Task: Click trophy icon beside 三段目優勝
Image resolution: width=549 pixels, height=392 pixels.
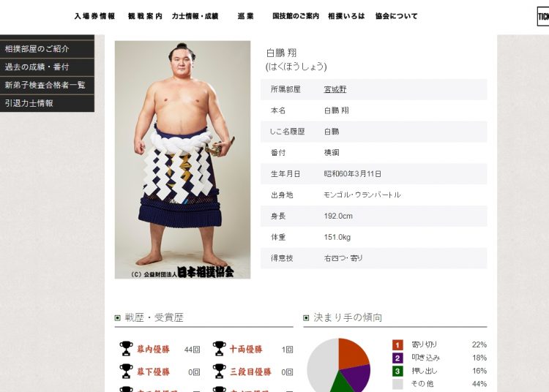Action: click(219, 372)
